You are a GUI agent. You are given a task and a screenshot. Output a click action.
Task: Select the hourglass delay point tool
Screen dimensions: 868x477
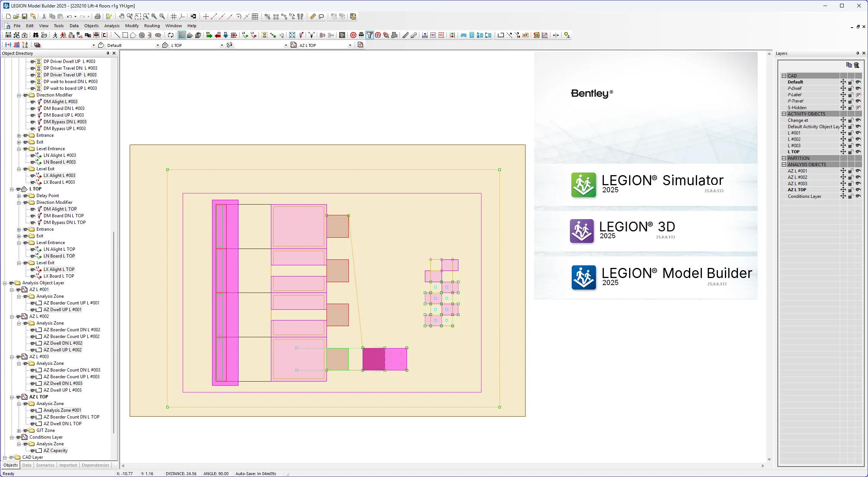click(265, 35)
